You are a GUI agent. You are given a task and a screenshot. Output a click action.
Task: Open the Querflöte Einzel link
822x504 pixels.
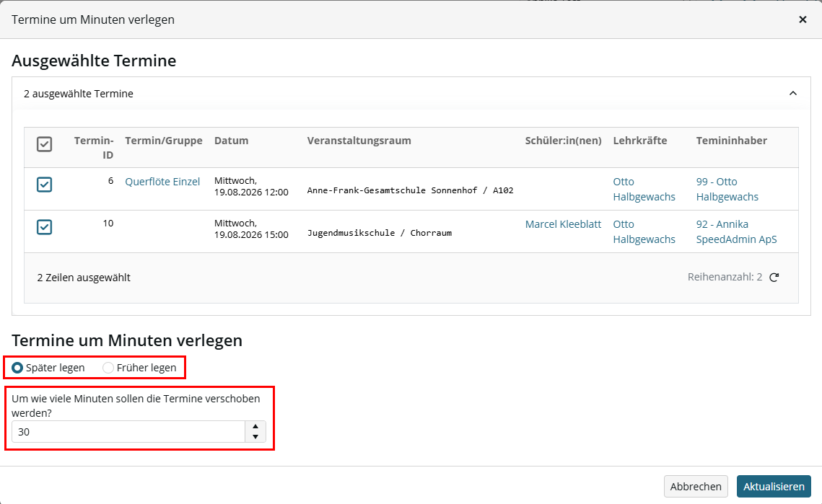tap(162, 182)
